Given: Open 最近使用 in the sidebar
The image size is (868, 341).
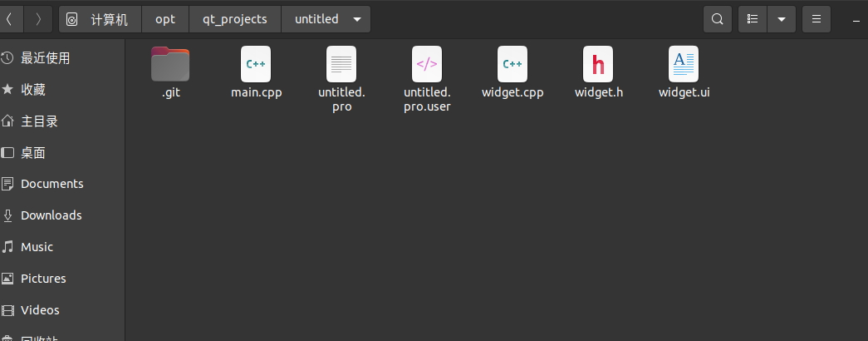Looking at the screenshot, I should [x=62, y=57].
